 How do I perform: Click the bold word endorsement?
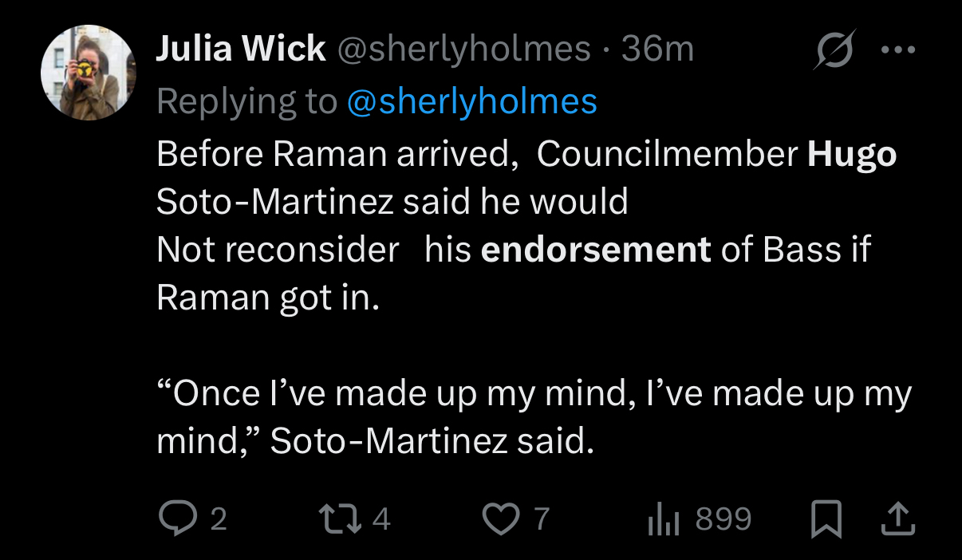coord(596,250)
